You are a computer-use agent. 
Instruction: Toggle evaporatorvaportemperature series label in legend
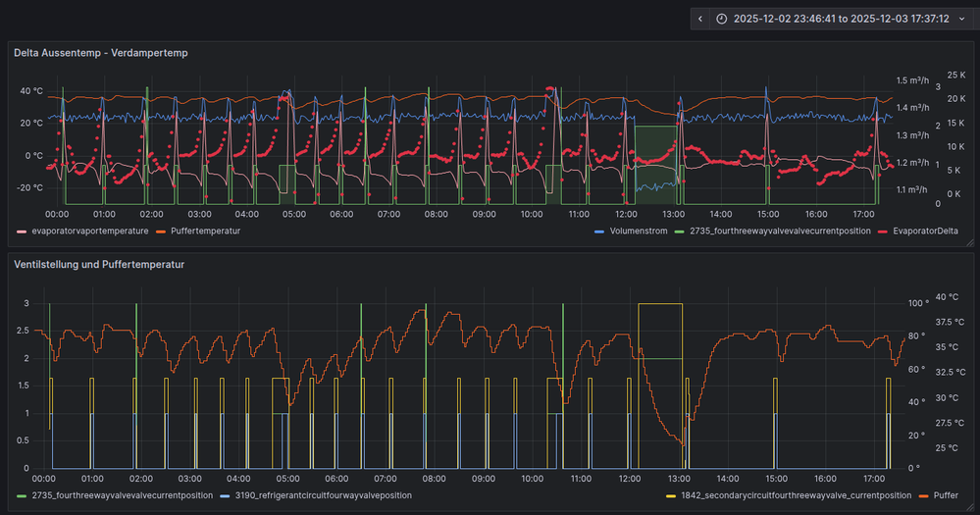tap(89, 232)
